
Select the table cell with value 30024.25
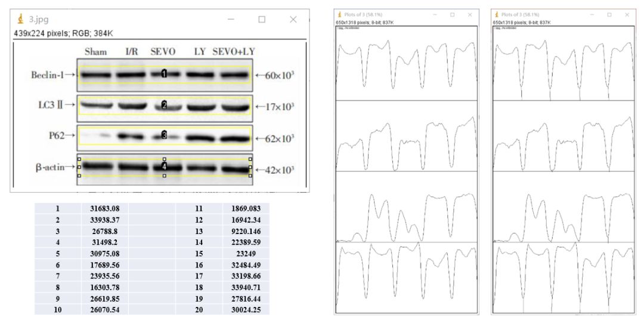coord(246,309)
